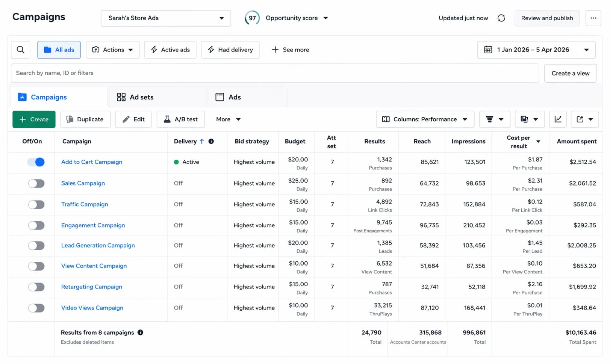610x364 pixels.
Task: Click the Search by name, ID or filters field
Action: click(275, 73)
